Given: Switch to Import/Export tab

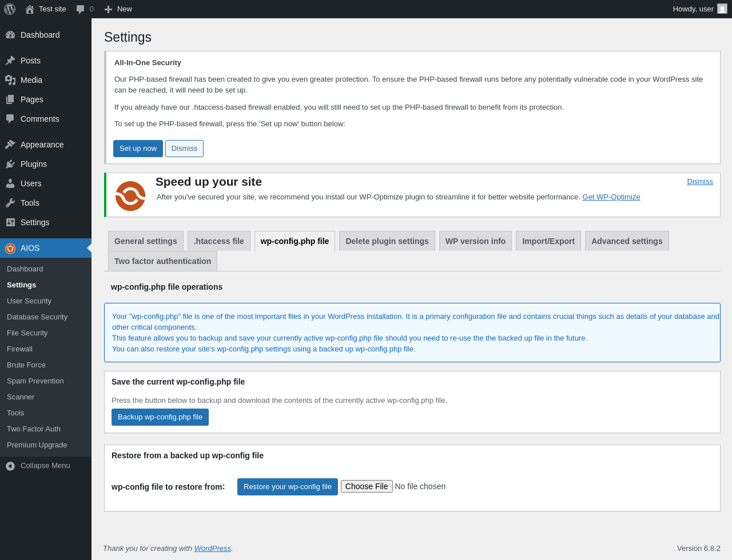Looking at the screenshot, I should (x=548, y=241).
